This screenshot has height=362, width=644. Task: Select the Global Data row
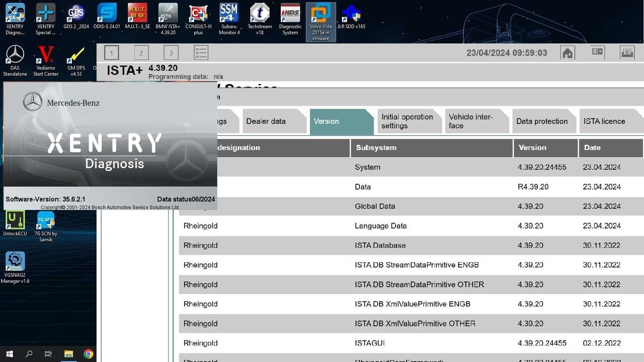(x=430, y=206)
